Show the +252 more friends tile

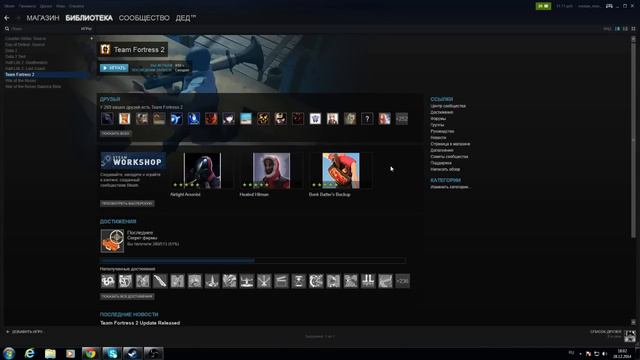click(x=402, y=119)
